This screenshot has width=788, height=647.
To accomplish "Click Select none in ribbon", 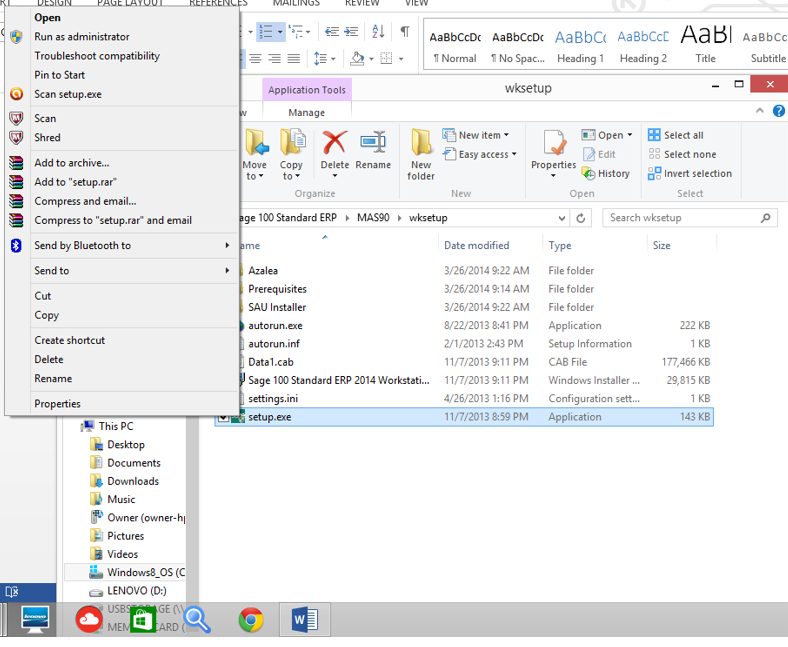I will [x=682, y=154].
